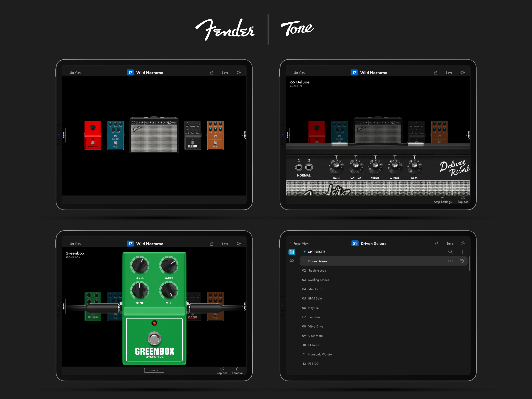This screenshot has width=532, height=399.
Task: Open Amp Settings three-dots option
Action: coord(443,200)
